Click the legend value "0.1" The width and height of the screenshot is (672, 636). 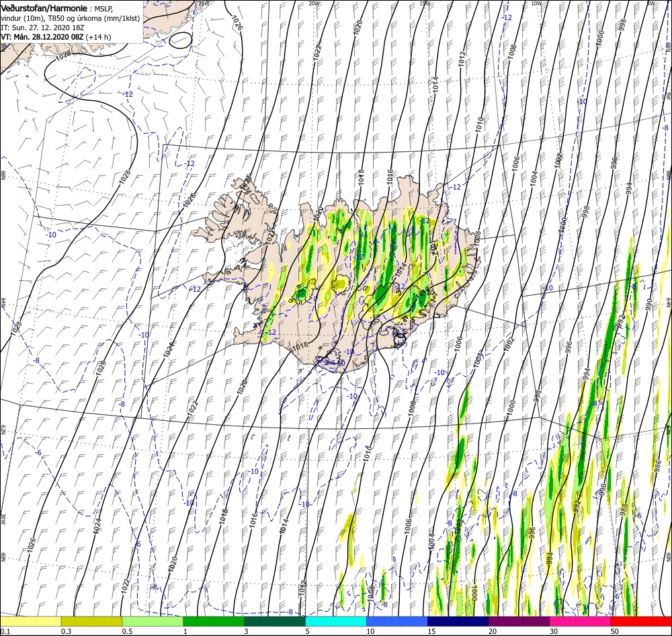[x=5, y=631]
